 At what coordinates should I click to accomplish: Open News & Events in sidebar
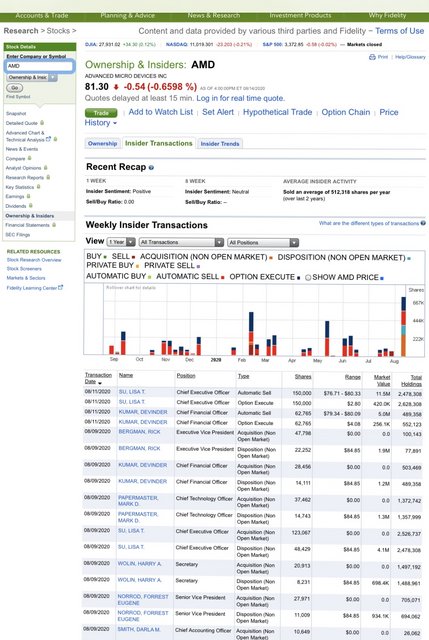click(22, 149)
